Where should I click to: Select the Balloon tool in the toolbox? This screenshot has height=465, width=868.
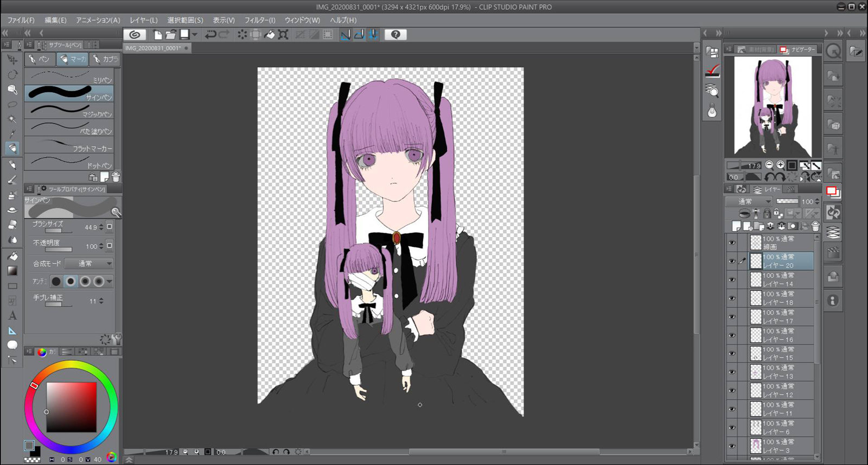click(x=12, y=345)
